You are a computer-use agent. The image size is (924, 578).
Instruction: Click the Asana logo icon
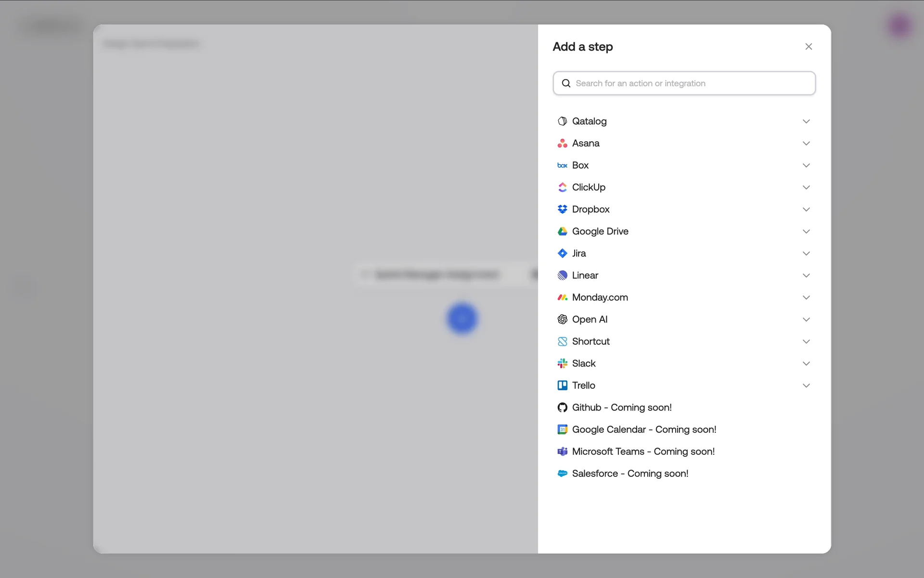coord(562,144)
